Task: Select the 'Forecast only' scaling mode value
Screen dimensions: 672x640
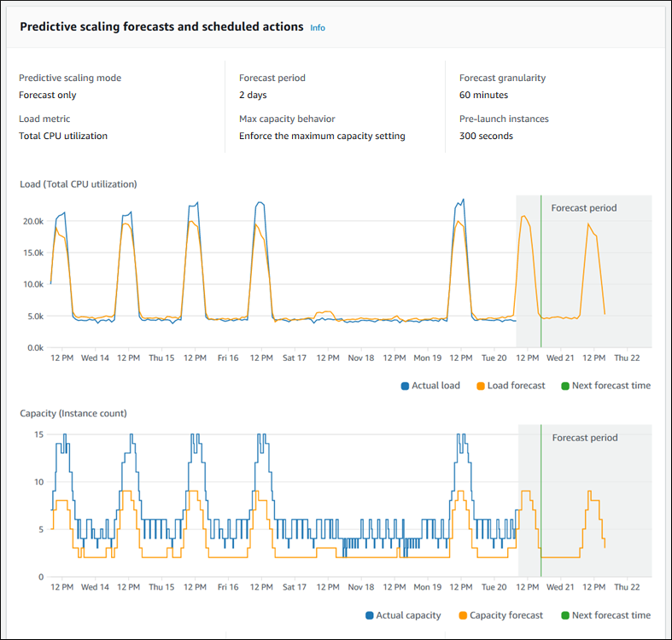Action: pyautogui.click(x=48, y=95)
